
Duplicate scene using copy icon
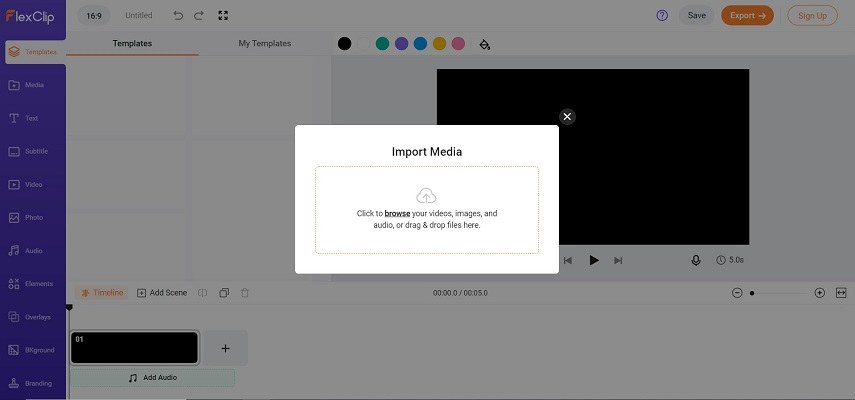tap(224, 293)
